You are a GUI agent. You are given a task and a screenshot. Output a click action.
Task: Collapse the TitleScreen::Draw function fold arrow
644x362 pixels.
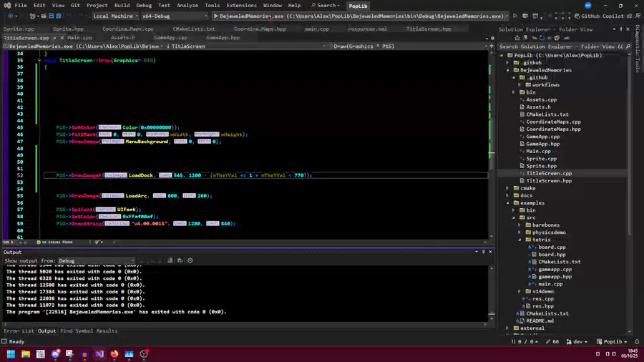click(x=39, y=60)
